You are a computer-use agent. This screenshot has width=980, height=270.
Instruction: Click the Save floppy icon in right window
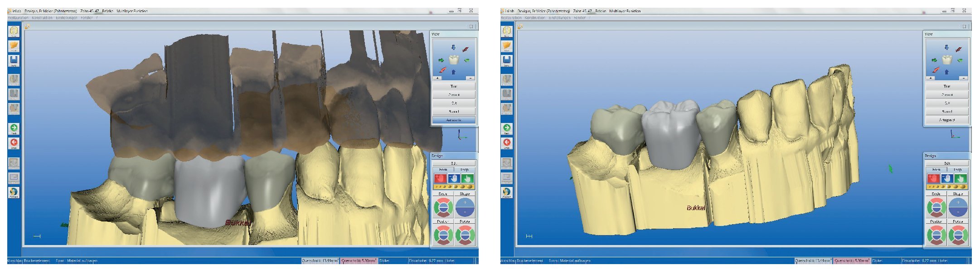click(x=507, y=60)
